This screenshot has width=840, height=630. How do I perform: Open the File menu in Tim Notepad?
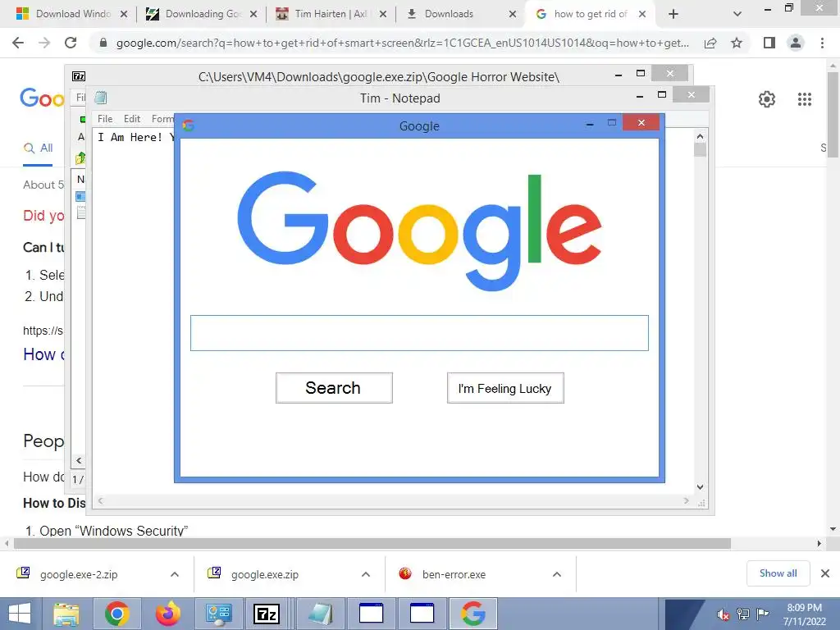click(105, 119)
